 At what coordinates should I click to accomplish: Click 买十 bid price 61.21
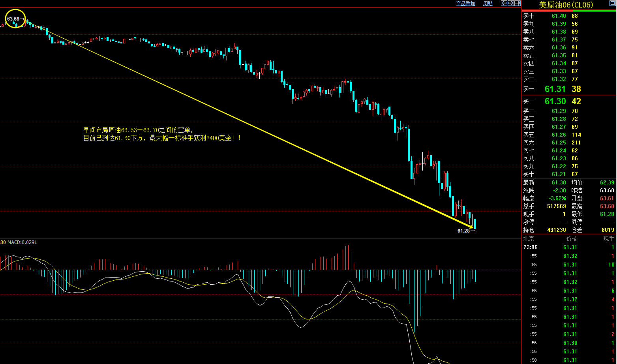559,174
